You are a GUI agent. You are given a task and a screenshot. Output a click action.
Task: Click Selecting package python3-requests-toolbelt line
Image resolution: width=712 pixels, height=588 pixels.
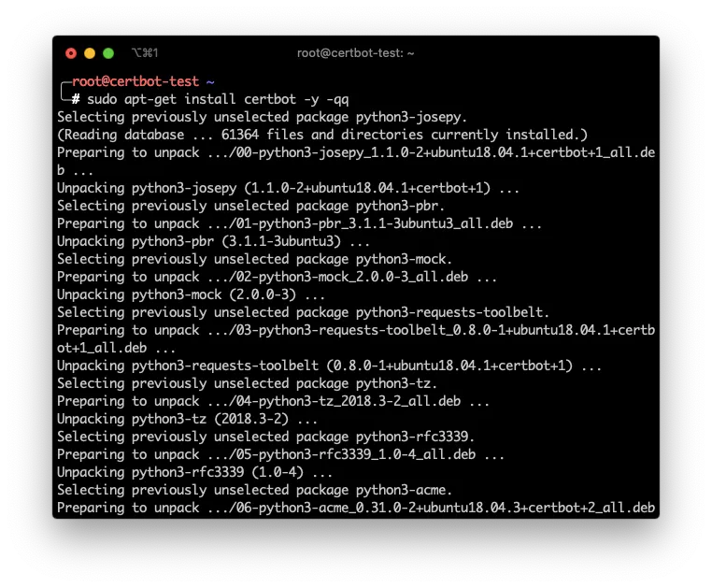304,311
